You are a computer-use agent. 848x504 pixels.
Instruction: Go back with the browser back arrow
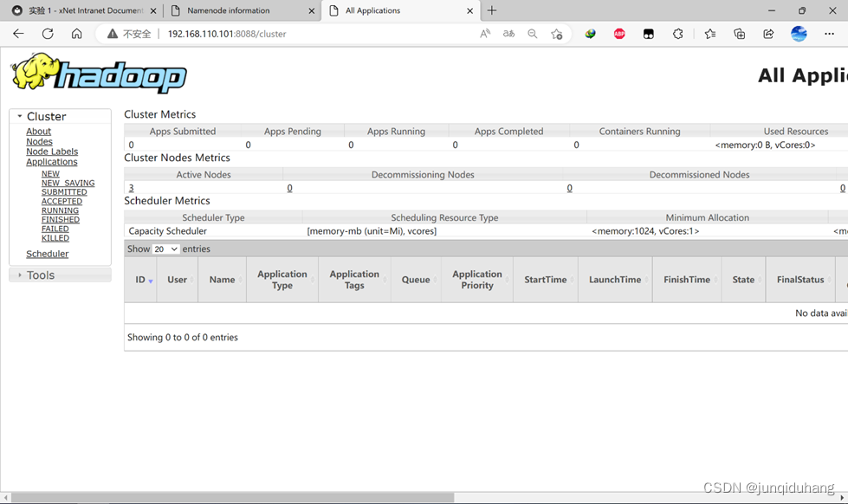coord(18,34)
